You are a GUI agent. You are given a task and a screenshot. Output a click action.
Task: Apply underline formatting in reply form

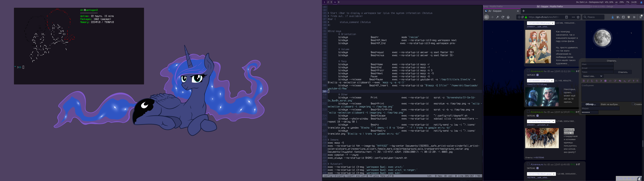(592, 81)
